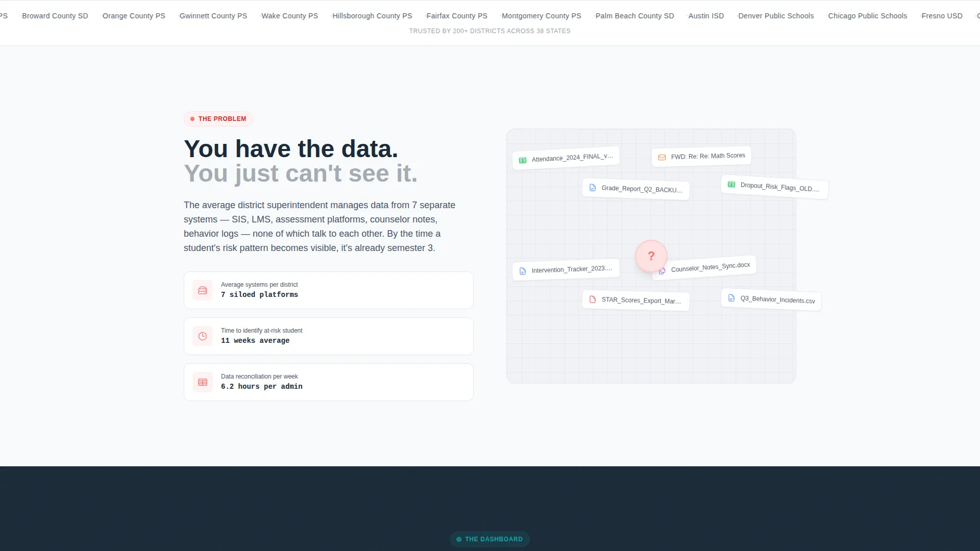Click Denver Public Schools in the ticker
This screenshot has width=980, height=551.
coord(776,16)
